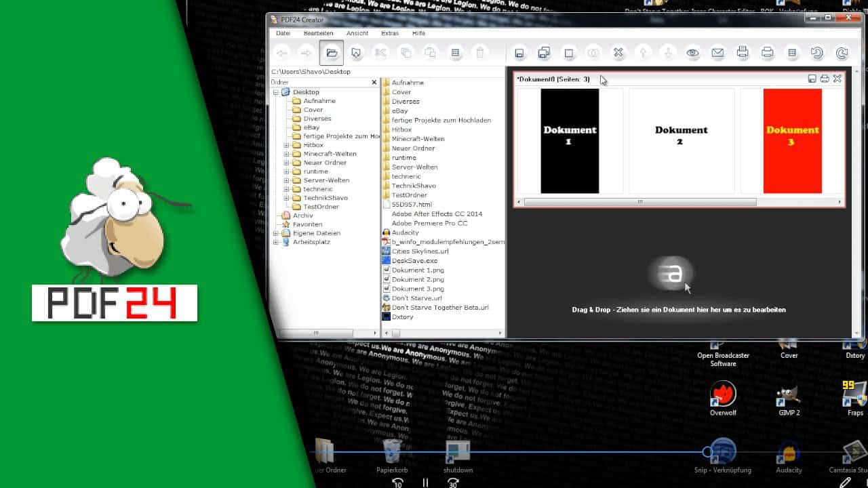This screenshot has width=868, height=488.
Task: Pause the video with the pause button
Action: (x=425, y=483)
